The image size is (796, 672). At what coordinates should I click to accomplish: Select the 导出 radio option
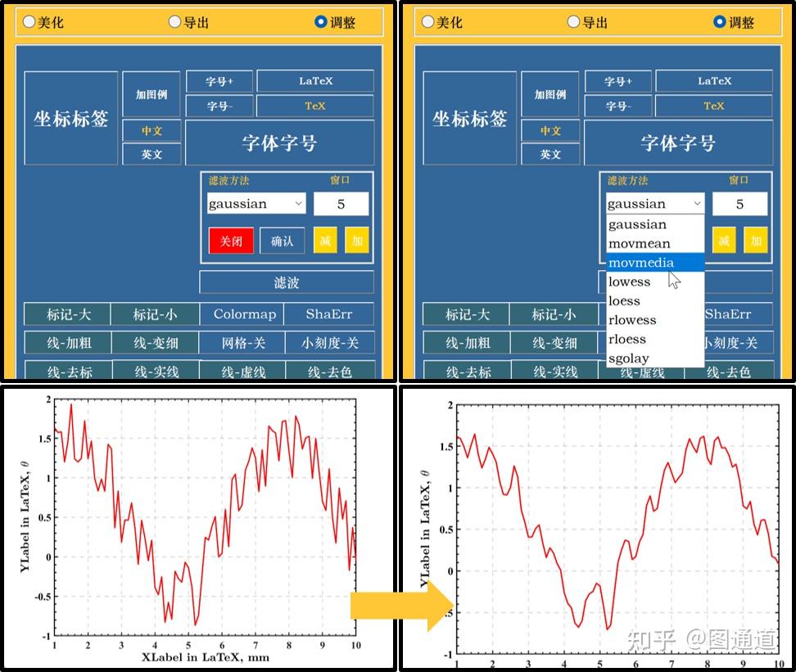(174, 21)
